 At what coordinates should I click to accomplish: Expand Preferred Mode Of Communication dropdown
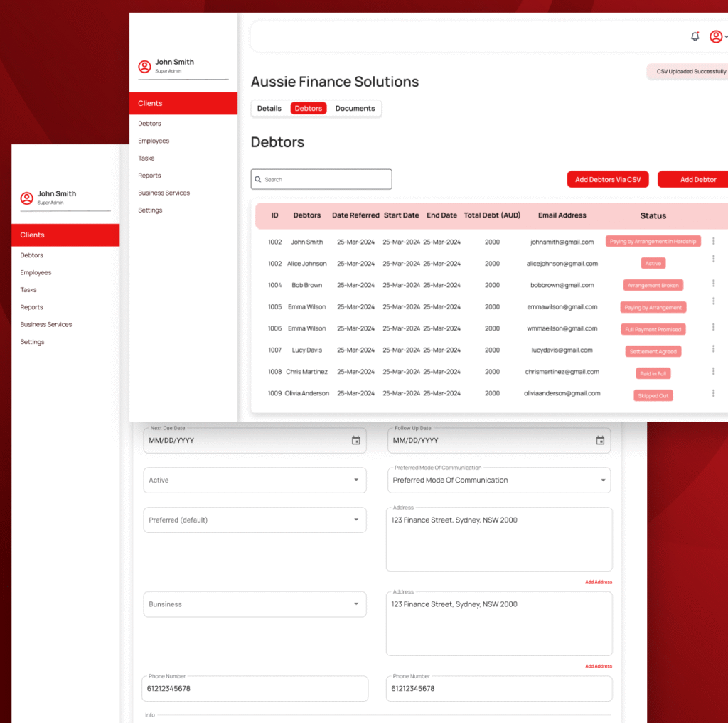point(603,481)
